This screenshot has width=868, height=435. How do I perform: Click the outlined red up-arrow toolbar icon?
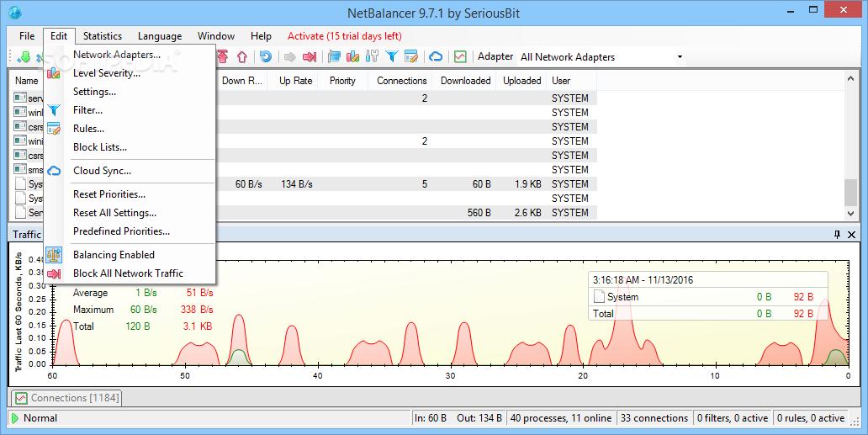click(242, 56)
